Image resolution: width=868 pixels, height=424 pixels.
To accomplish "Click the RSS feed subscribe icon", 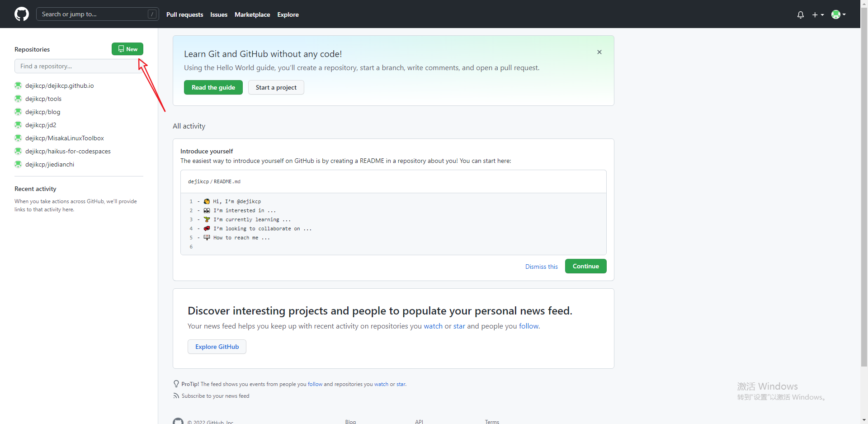I will pos(176,396).
